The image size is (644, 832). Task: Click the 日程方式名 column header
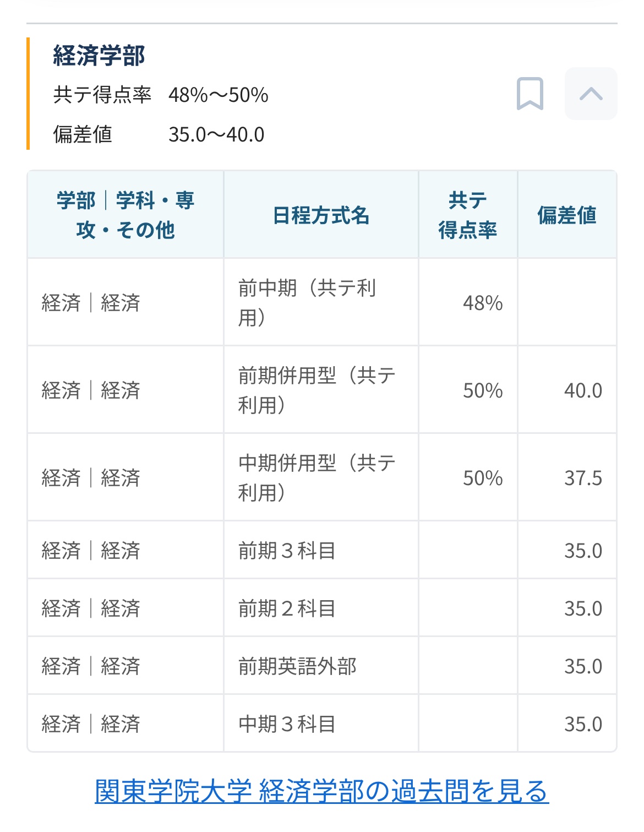pyautogui.click(x=321, y=215)
